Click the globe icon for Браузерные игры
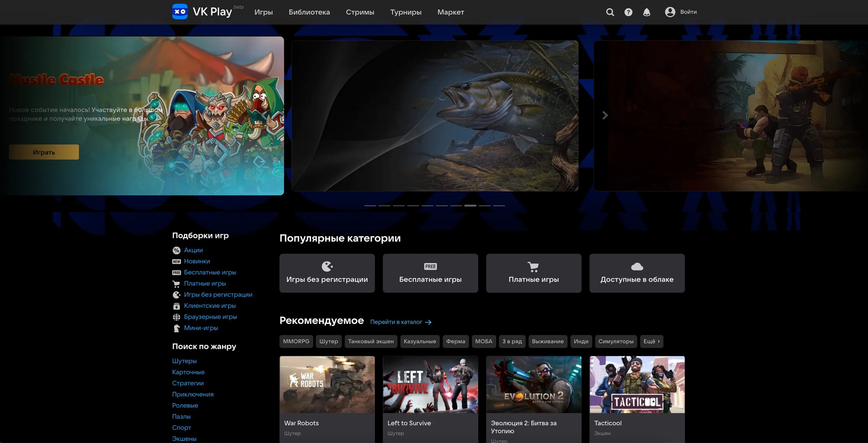The height and width of the screenshot is (443, 868). point(176,317)
